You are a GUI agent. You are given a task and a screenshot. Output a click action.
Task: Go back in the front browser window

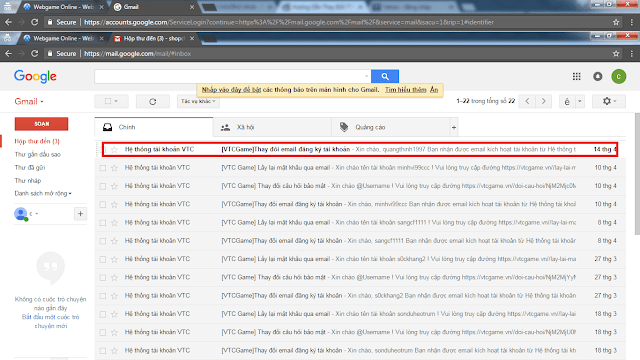[x=9, y=53]
